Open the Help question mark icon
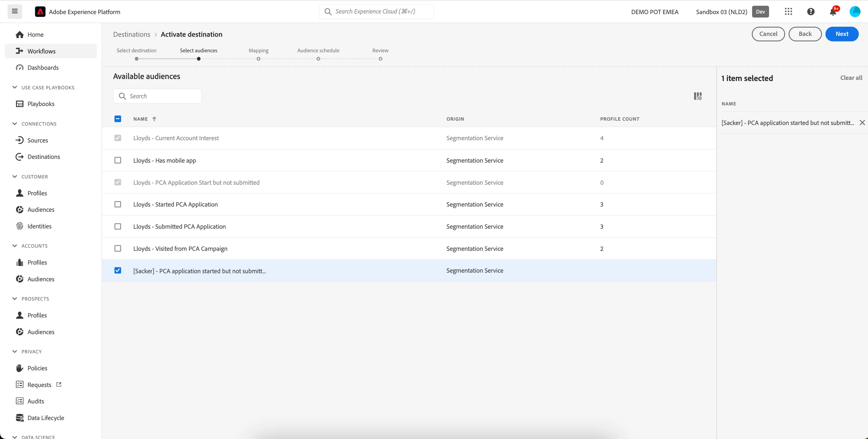The image size is (868, 439). [x=811, y=12]
